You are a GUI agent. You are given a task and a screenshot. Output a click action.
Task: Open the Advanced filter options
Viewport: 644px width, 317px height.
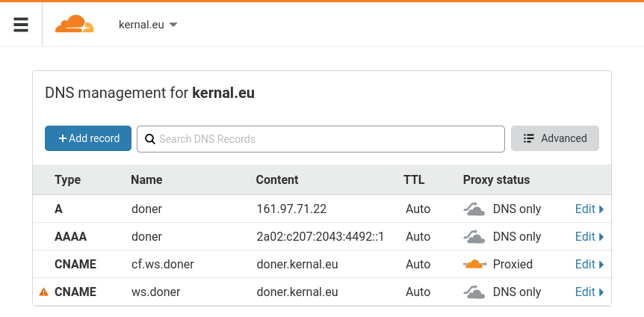pyautogui.click(x=555, y=138)
